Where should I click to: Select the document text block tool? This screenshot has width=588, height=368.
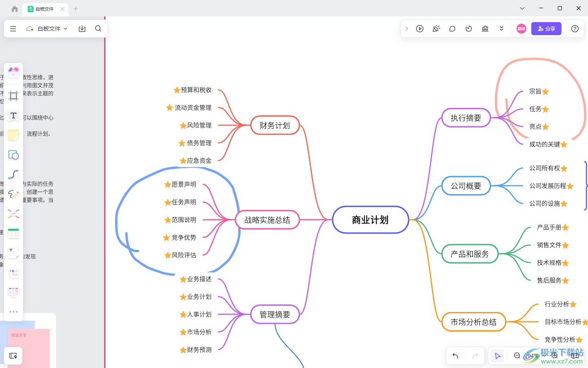pos(13,253)
